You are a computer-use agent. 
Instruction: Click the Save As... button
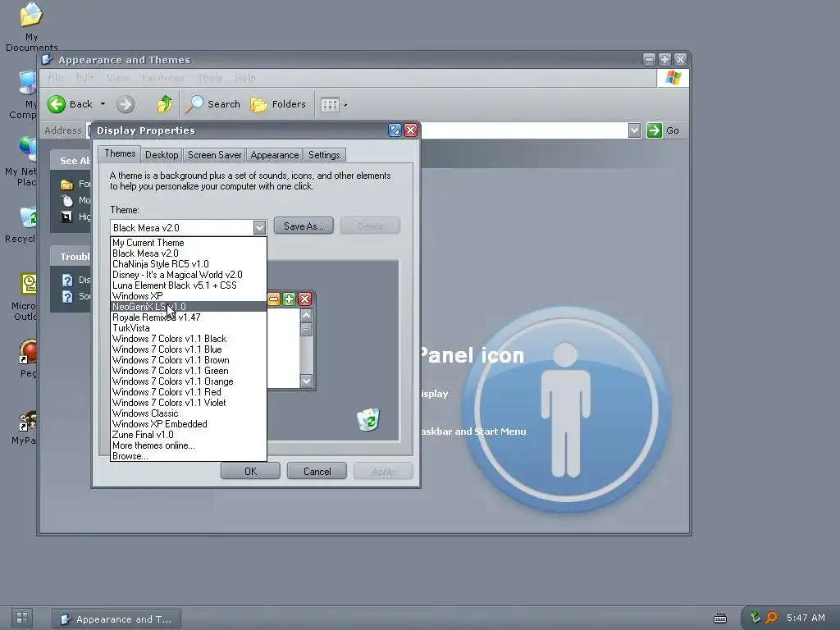pos(304,226)
